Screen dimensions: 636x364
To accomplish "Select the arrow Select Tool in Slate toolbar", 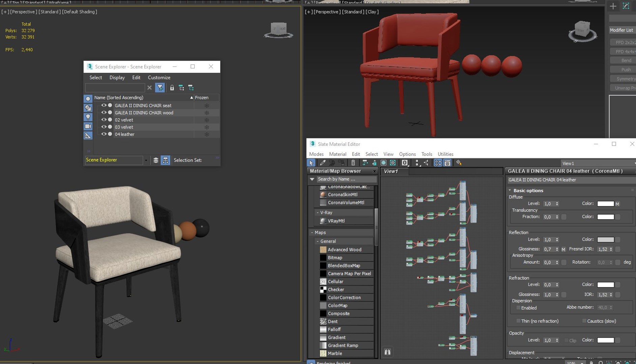I will click(311, 163).
